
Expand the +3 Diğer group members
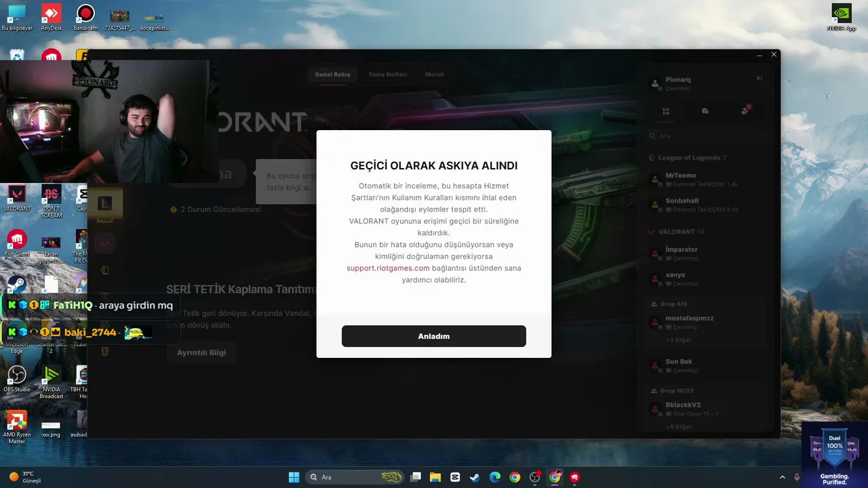coord(678,340)
